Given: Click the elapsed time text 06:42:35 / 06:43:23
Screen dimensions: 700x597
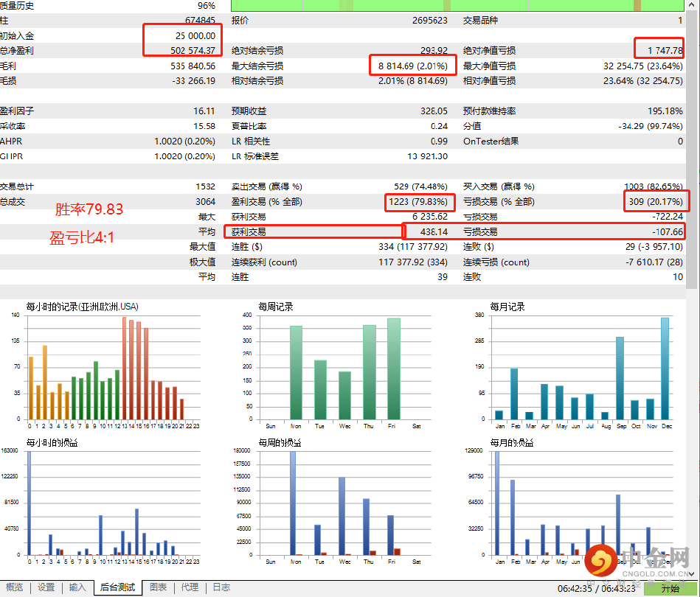Looking at the screenshot, I should pyautogui.click(x=597, y=588).
